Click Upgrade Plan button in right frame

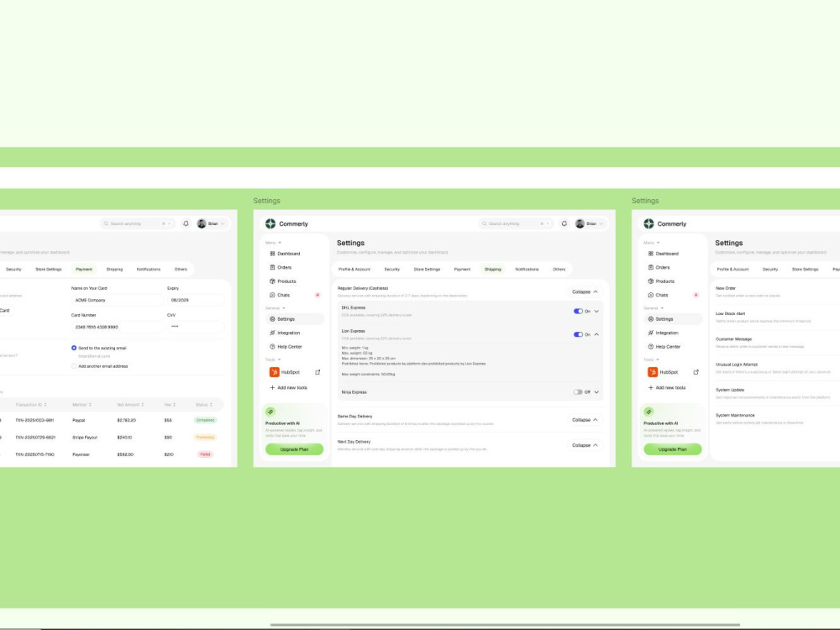(672, 449)
